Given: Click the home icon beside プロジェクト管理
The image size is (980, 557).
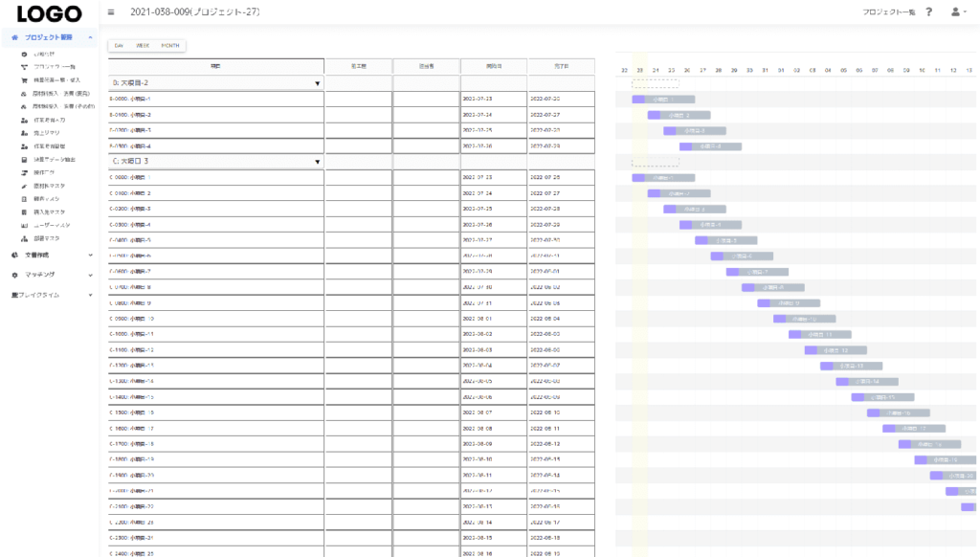Looking at the screenshot, I should (x=15, y=36).
